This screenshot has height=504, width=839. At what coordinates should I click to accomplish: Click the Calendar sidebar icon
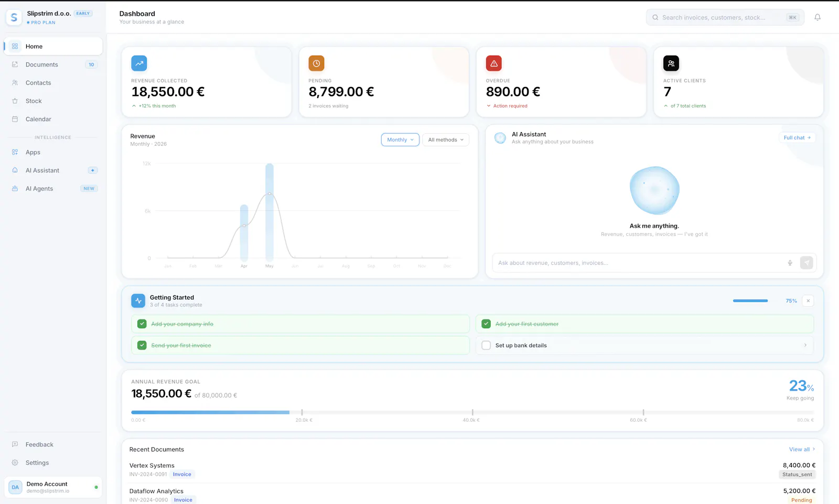click(x=15, y=119)
